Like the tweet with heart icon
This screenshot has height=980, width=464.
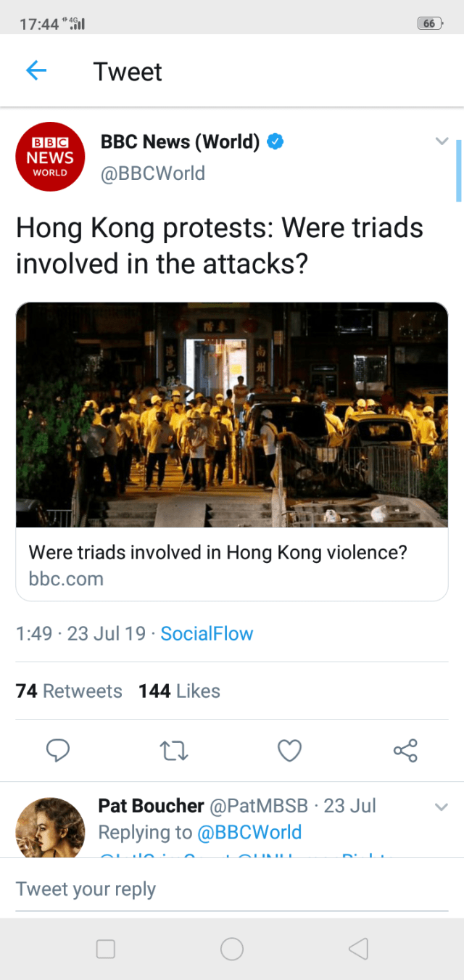(289, 751)
